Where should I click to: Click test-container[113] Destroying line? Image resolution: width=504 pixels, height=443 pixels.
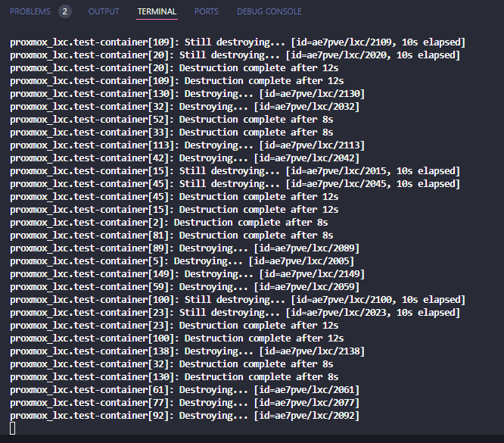click(x=188, y=145)
